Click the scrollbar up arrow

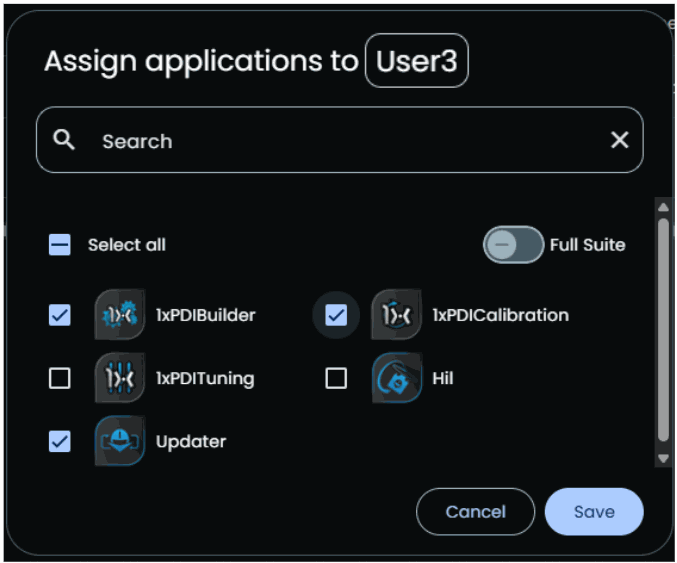[x=662, y=207]
